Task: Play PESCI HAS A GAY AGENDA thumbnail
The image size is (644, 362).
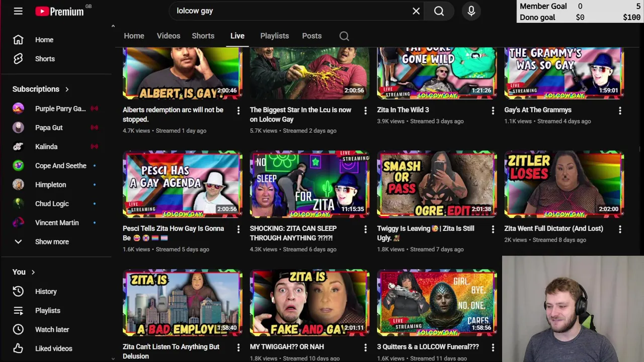Action: pos(183,185)
